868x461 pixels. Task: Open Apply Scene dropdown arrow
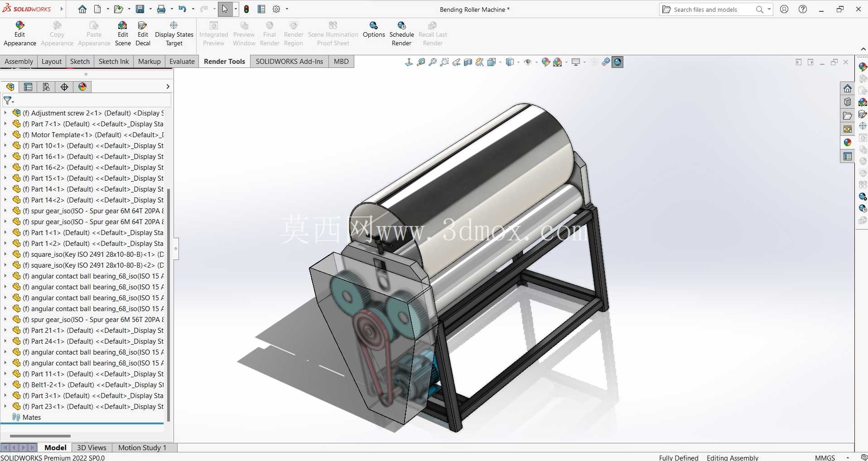[566, 62]
